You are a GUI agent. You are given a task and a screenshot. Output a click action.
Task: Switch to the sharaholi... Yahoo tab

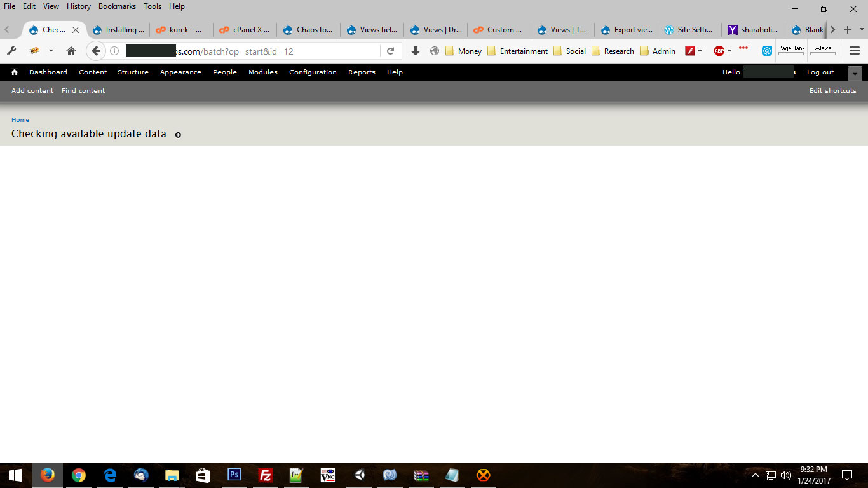click(754, 30)
